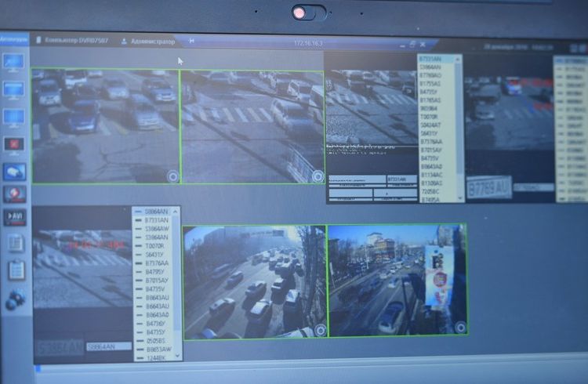Viewport: 588px width, 384px height.
Task: Open the green-framed crosswalk camera feed
Action: 252,127
